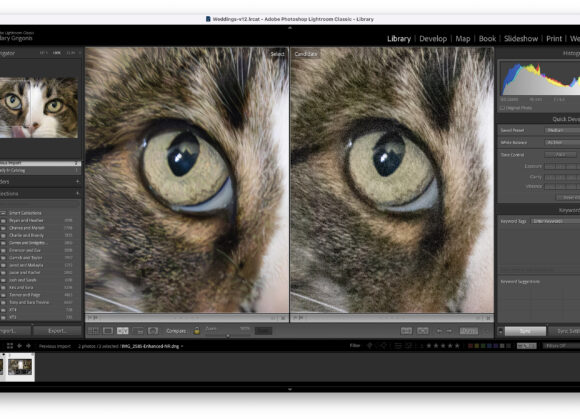Viewport: 580px width, 420px height.
Task: Enable the Original Photo checkbox
Action: click(x=502, y=108)
